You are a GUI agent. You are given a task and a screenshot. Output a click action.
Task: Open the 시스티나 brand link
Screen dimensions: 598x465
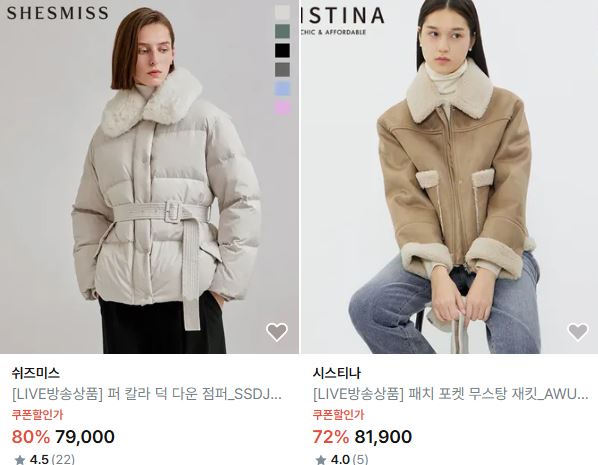tap(337, 373)
